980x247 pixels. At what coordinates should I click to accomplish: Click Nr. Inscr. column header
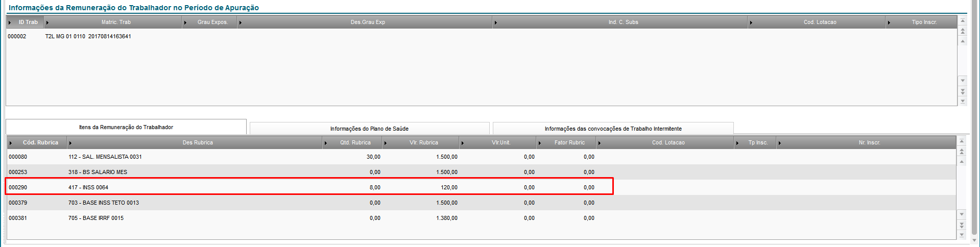tap(867, 142)
